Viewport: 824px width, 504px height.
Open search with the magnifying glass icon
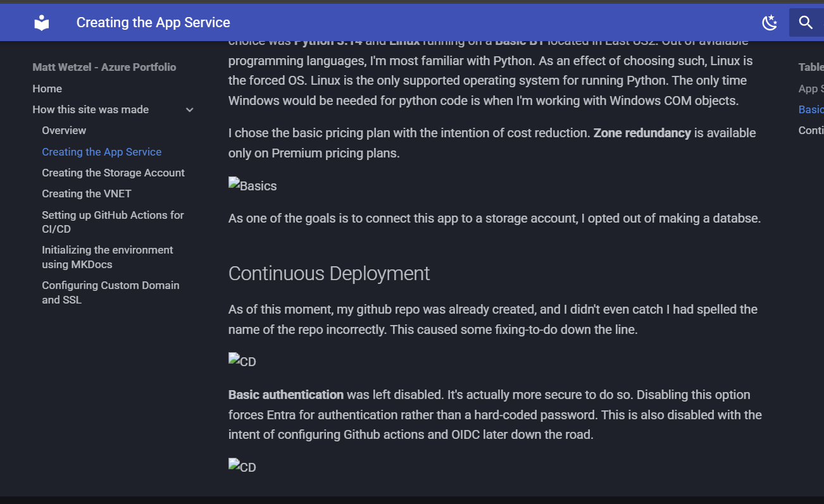click(805, 23)
